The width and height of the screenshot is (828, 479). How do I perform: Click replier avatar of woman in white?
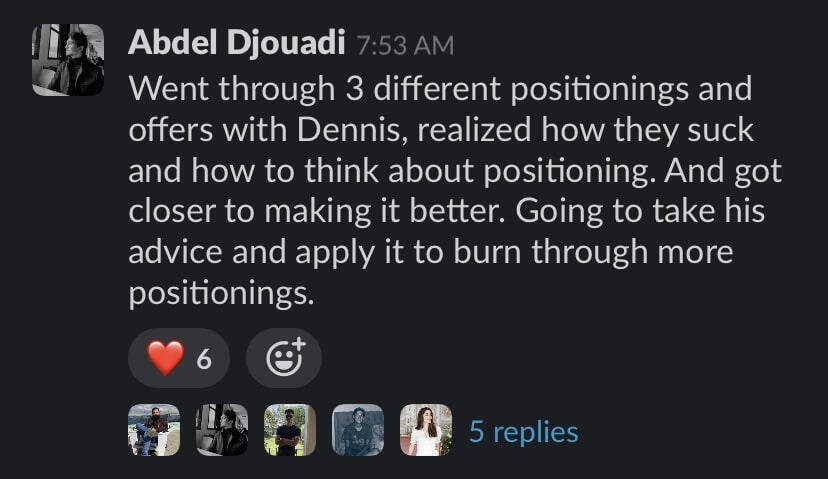coord(425,430)
